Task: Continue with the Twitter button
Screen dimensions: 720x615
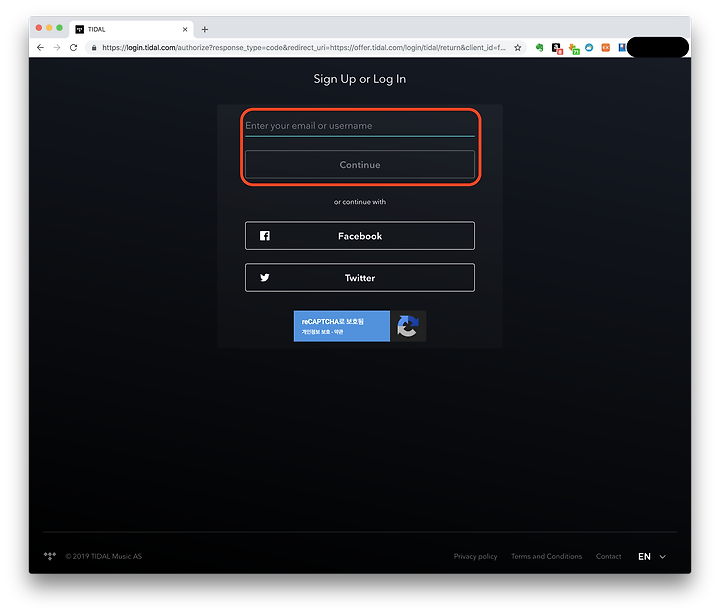Action: (x=360, y=277)
